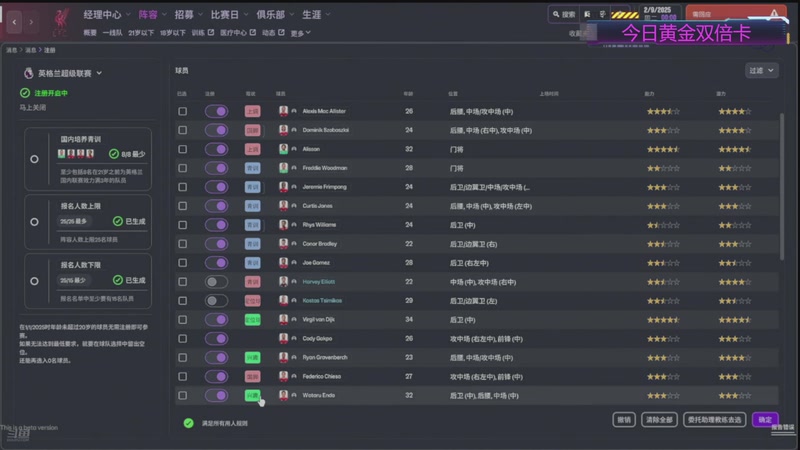Tick the checkbox for Alisson
Image resolution: width=800 pixels, height=450 pixels.
[183, 149]
